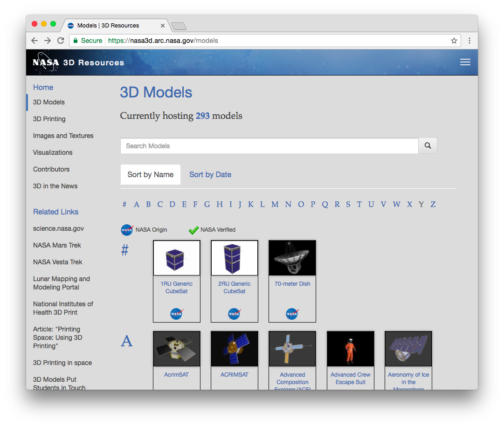
Task: Click Advanced Crew Escape Suit title link
Action: click(x=350, y=379)
